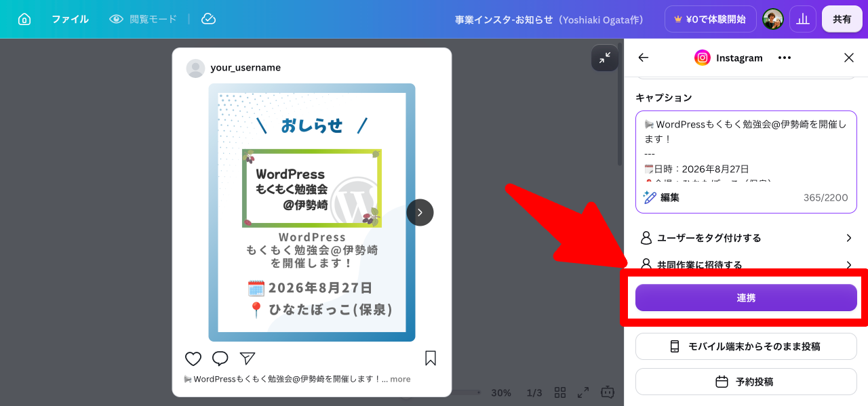Show next slide with preview arrow
Image resolution: width=868 pixels, height=406 pixels.
420,212
